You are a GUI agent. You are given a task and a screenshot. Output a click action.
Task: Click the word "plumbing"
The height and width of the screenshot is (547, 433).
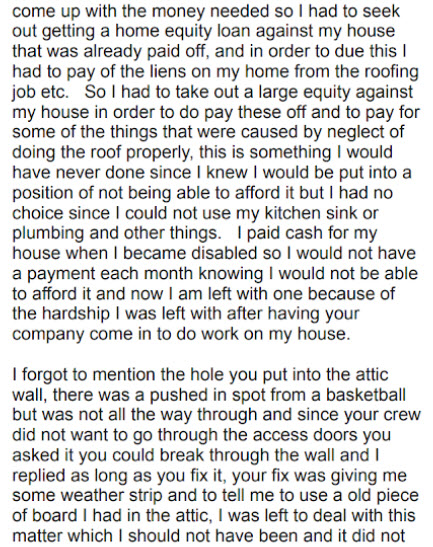(x=48, y=233)
